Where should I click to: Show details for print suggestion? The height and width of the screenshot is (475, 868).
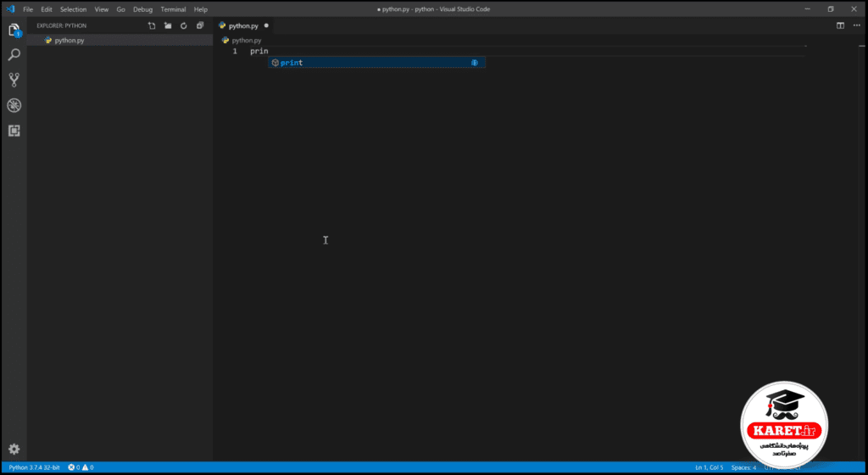pos(475,63)
